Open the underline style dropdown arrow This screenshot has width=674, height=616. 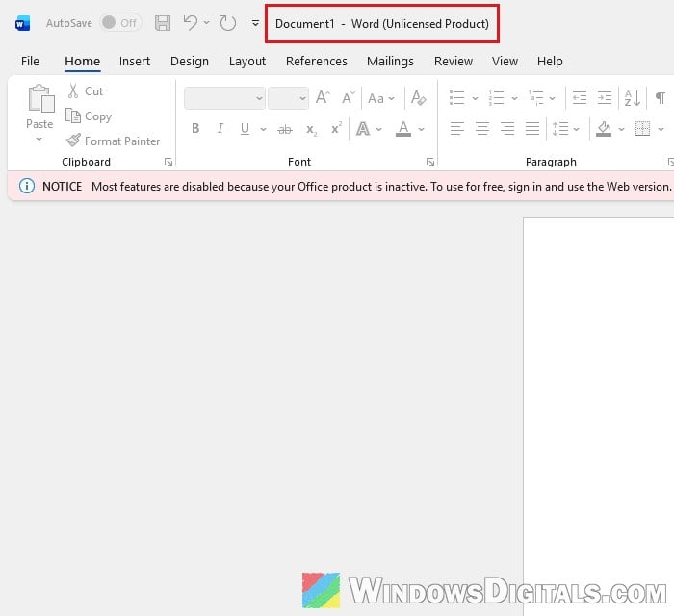263,129
